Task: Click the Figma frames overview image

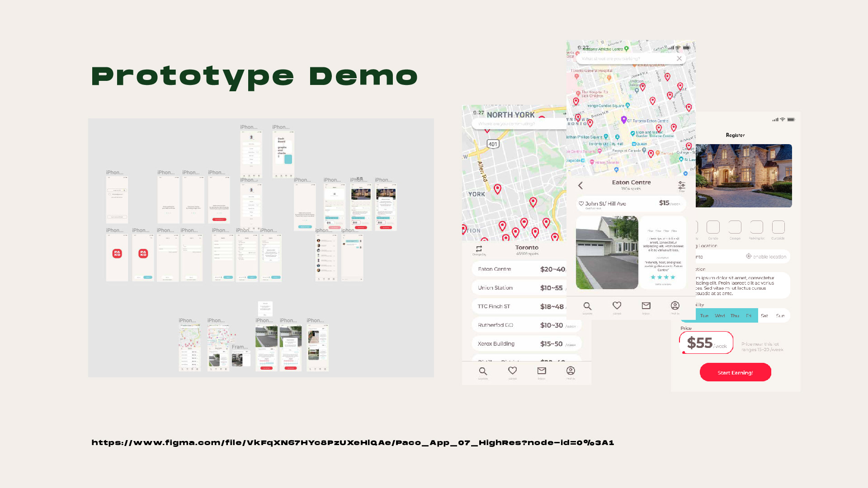Action: pyautogui.click(x=261, y=248)
